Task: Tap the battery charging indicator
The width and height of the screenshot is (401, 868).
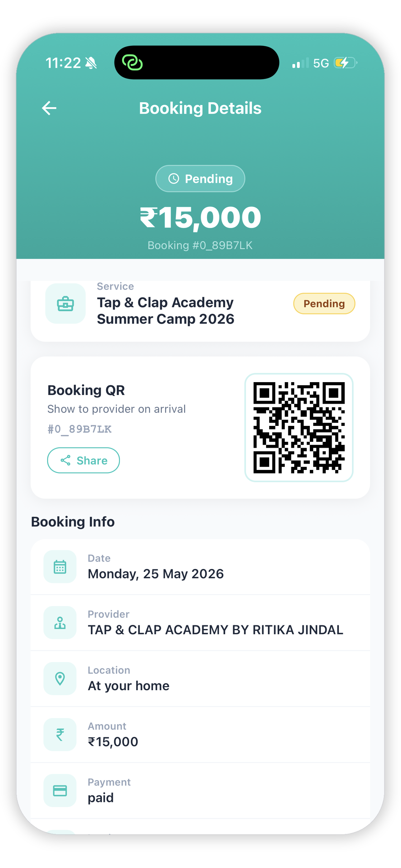Action: [345, 63]
